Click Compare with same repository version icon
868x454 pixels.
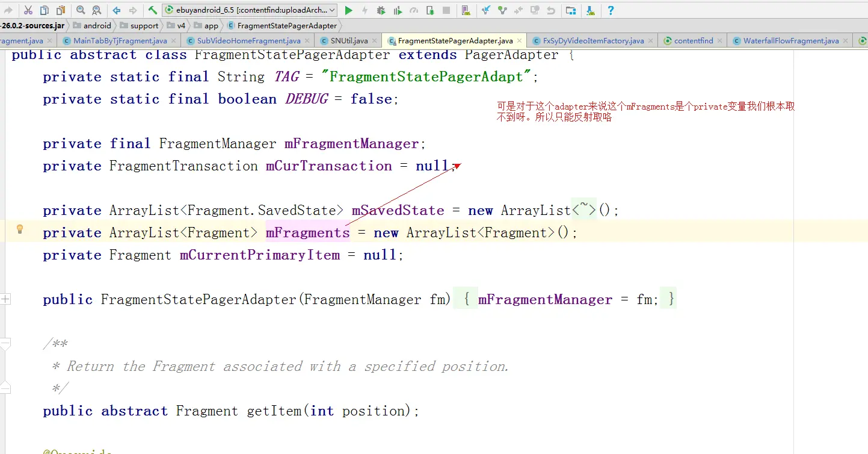(518, 10)
